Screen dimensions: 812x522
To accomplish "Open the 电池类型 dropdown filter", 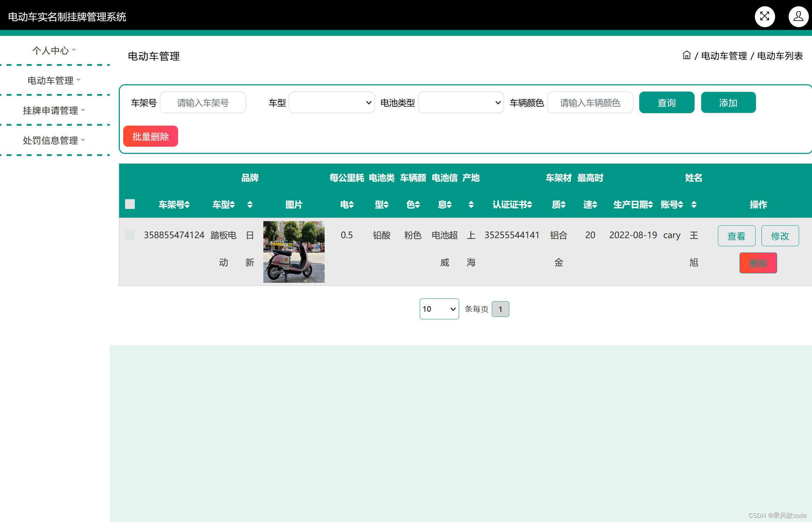I will pos(461,102).
